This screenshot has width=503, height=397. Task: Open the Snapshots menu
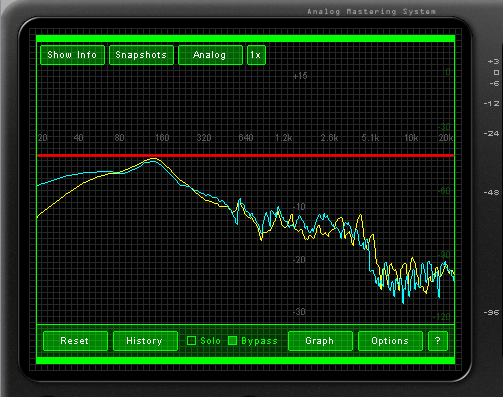tap(141, 55)
